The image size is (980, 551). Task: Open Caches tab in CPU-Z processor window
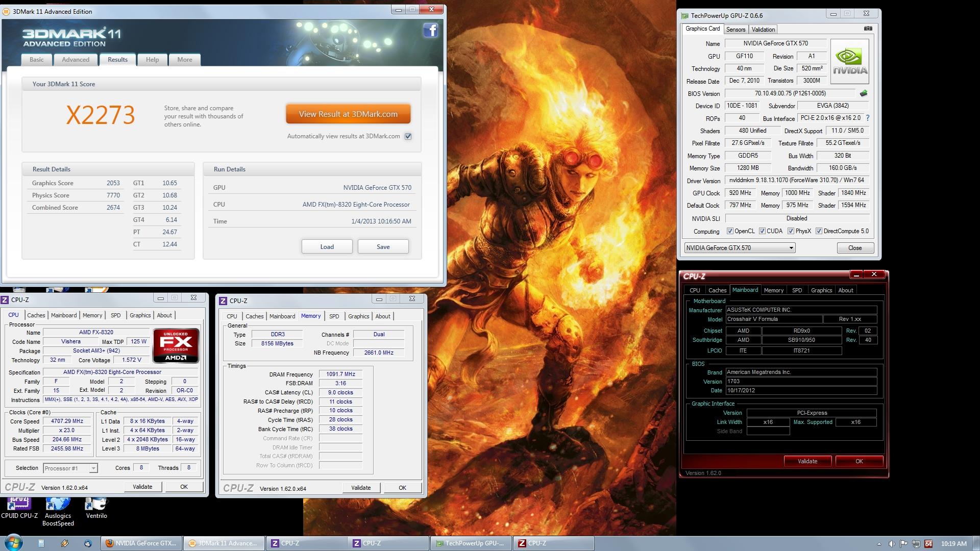point(36,315)
